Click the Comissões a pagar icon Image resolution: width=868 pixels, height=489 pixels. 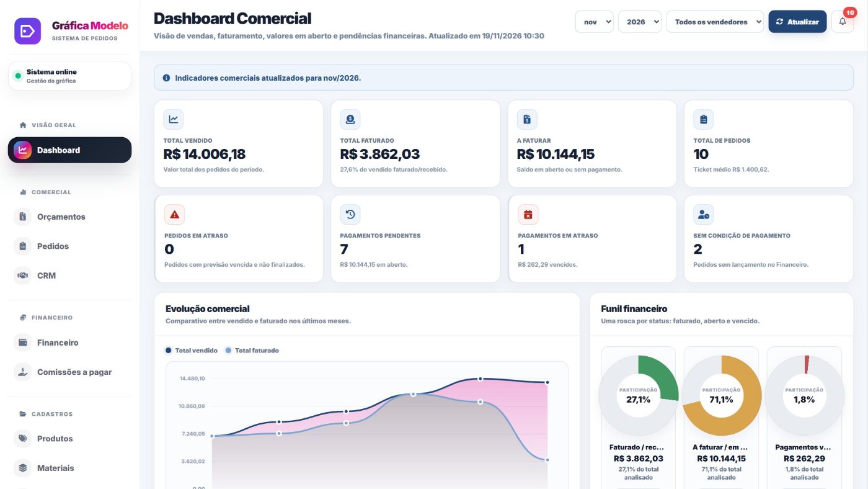[x=23, y=372]
